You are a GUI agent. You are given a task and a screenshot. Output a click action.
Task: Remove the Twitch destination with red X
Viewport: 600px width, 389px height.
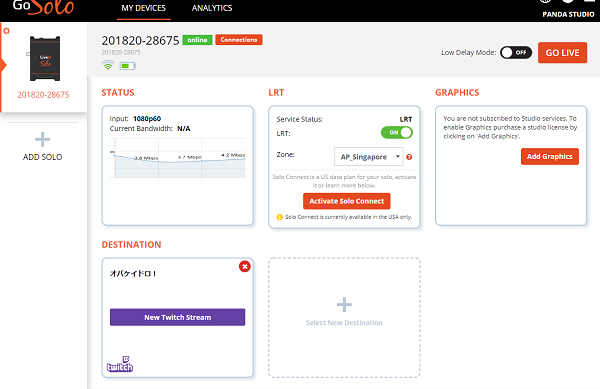[245, 266]
